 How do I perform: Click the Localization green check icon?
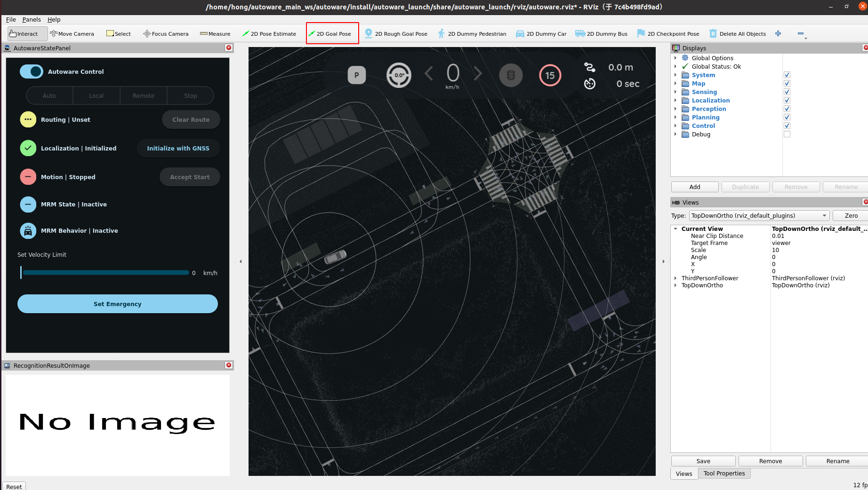(x=28, y=148)
